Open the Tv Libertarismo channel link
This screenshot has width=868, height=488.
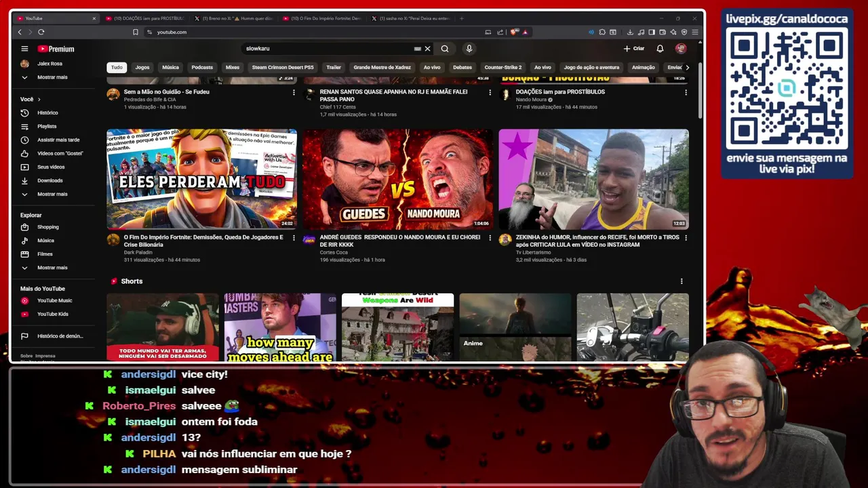(533, 252)
